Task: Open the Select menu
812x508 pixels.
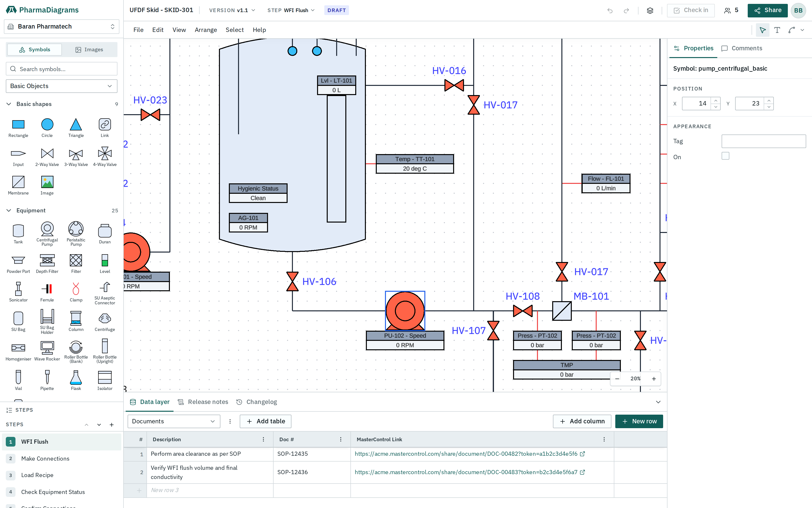Action: (235, 30)
